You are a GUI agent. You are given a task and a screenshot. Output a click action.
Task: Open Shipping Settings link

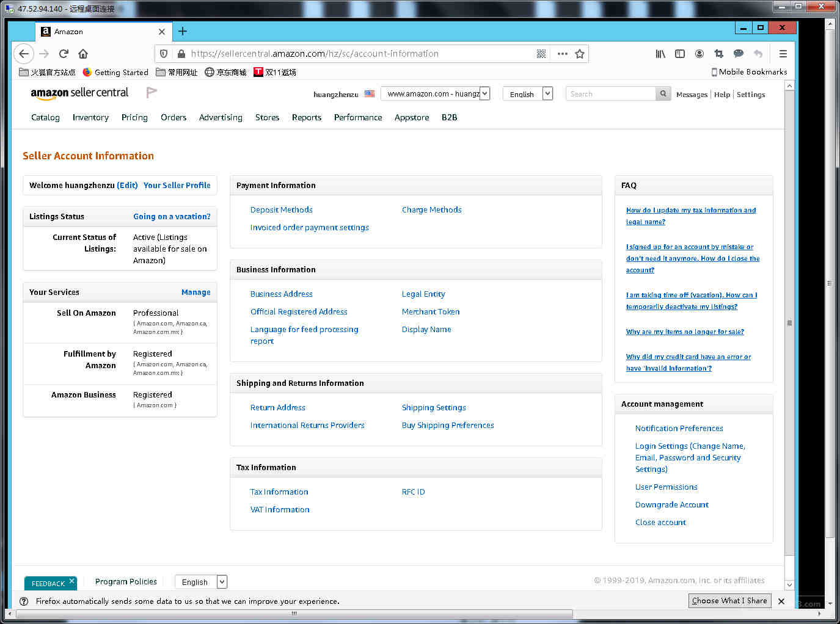click(x=434, y=407)
